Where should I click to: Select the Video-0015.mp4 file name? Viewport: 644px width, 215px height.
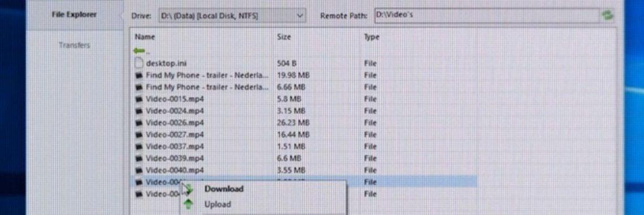(175, 99)
